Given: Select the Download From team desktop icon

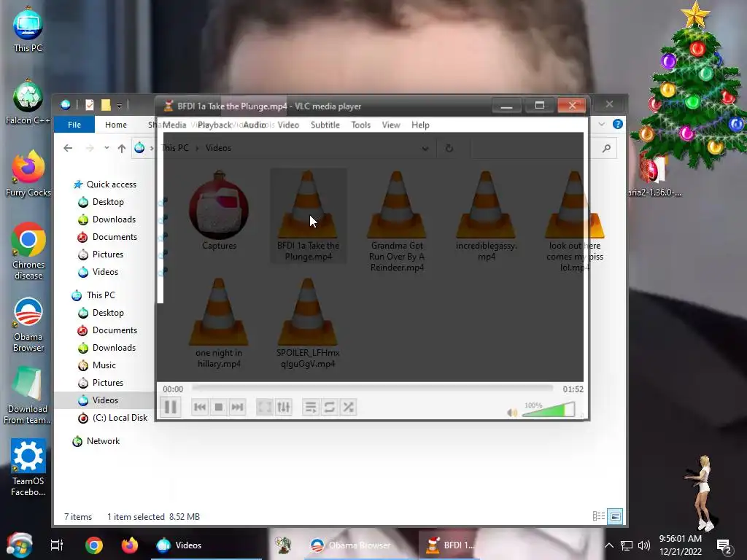Looking at the screenshot, I should coord(28,396).
